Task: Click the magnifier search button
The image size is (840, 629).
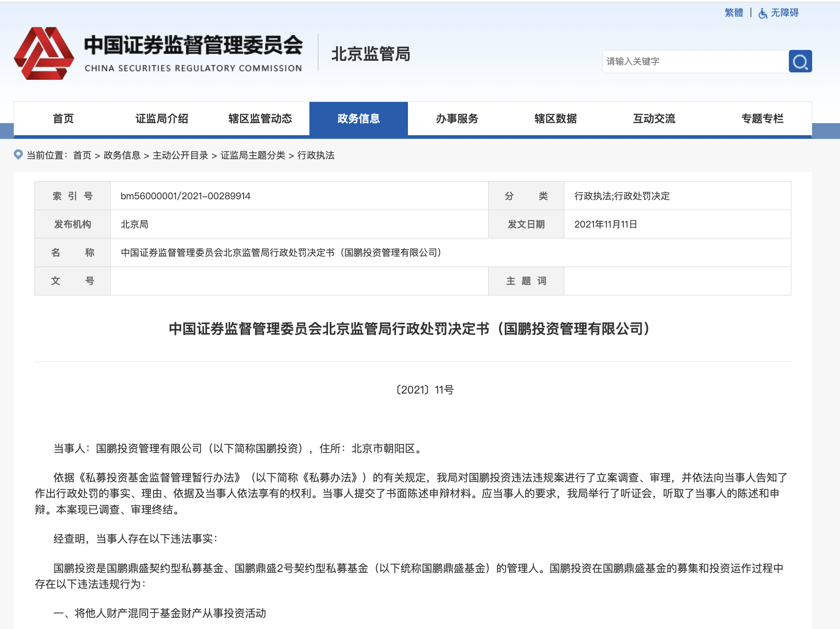Action: point(800,62)
